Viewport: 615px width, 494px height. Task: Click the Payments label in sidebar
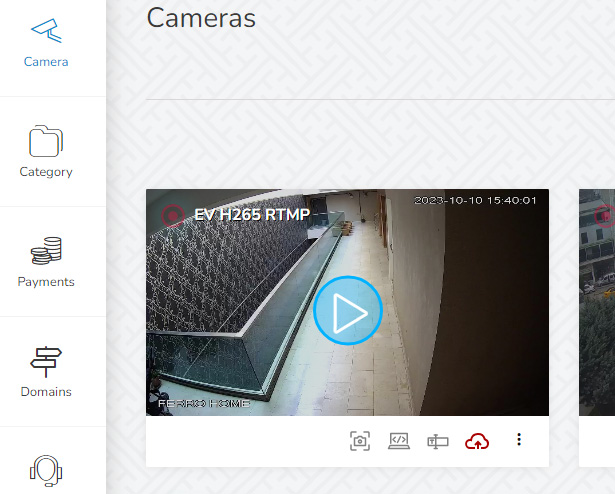click(46, 282)
